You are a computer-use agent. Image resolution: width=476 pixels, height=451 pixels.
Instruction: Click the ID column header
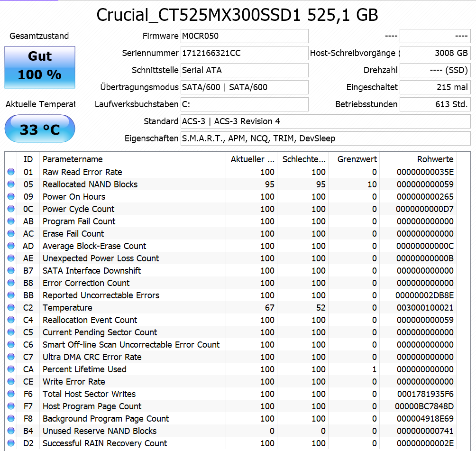(x=28, y=159)
